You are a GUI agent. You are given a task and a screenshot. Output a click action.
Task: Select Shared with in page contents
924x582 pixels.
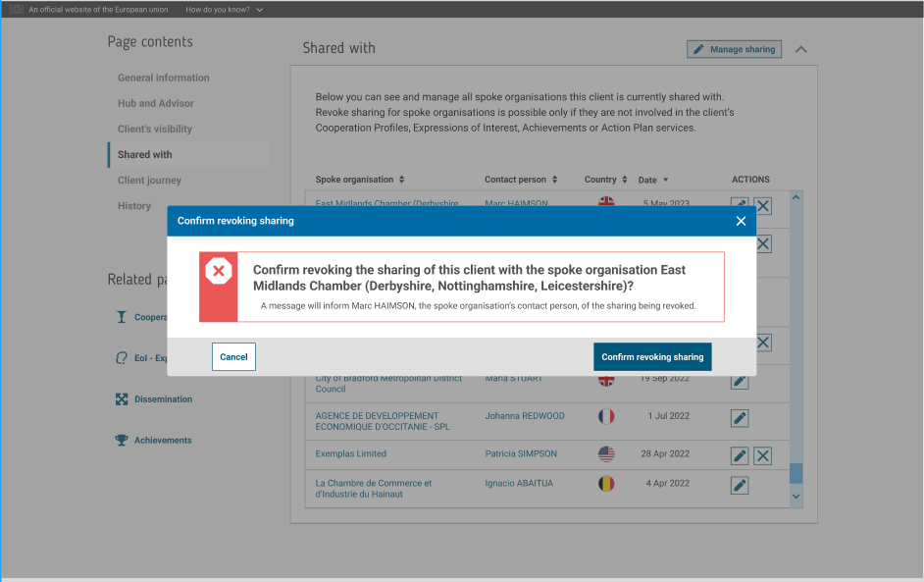pyautogui.click(x=144, y=154)
